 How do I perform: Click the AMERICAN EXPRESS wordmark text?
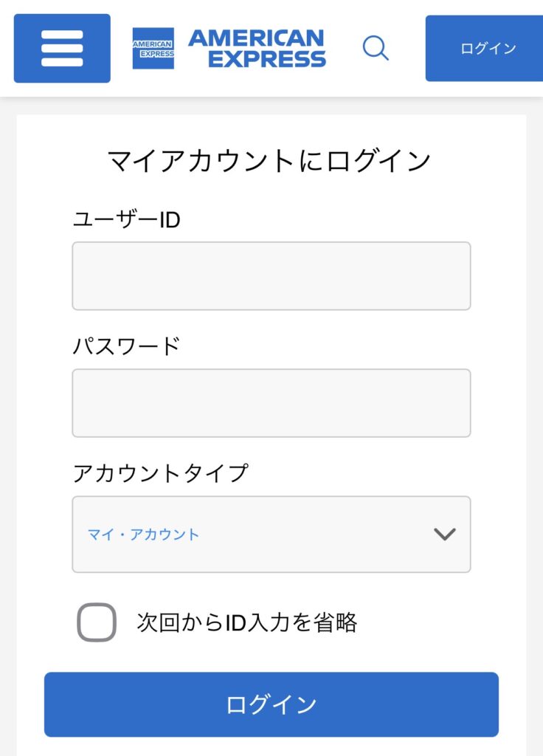pos(257,49)
